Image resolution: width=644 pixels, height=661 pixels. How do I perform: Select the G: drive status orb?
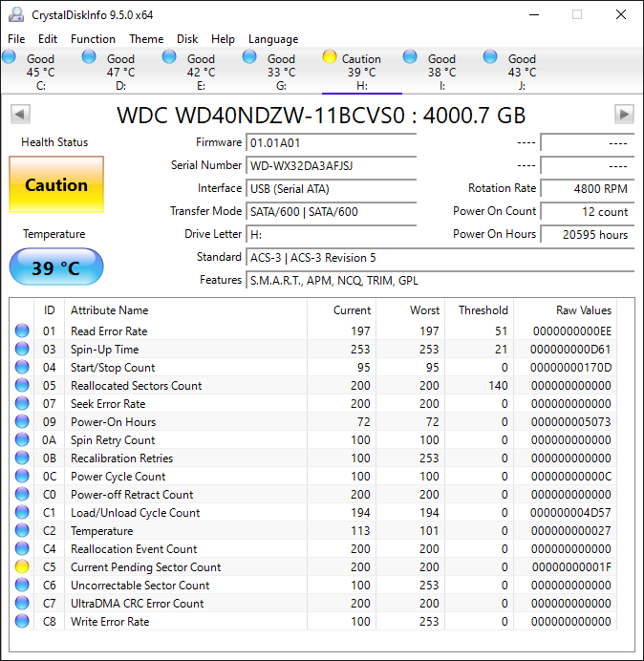(x=249, y=57)
